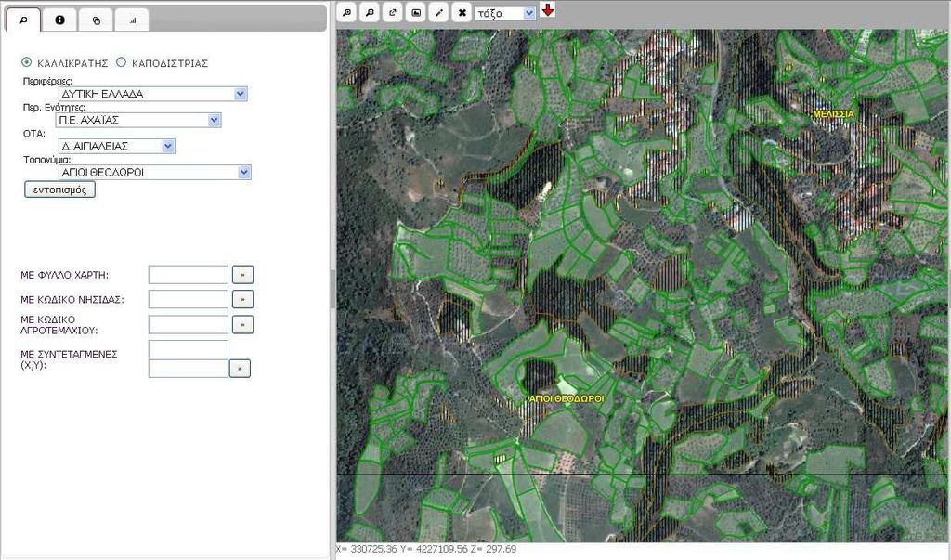951x560 pixels.
Task: Click the Τοπωνύμια: label
Action: point(46,160)
